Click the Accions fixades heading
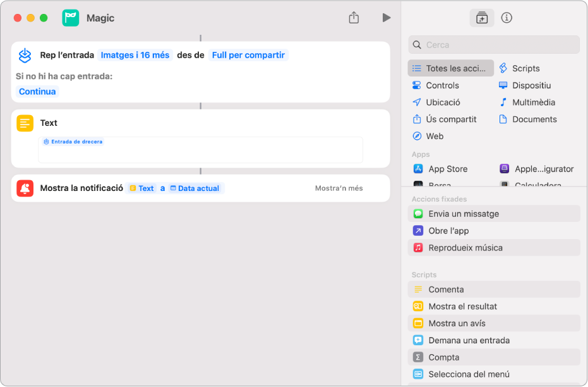Image resolution: width=588 pixels, height=387 pixels. click(x=439, y=199)
